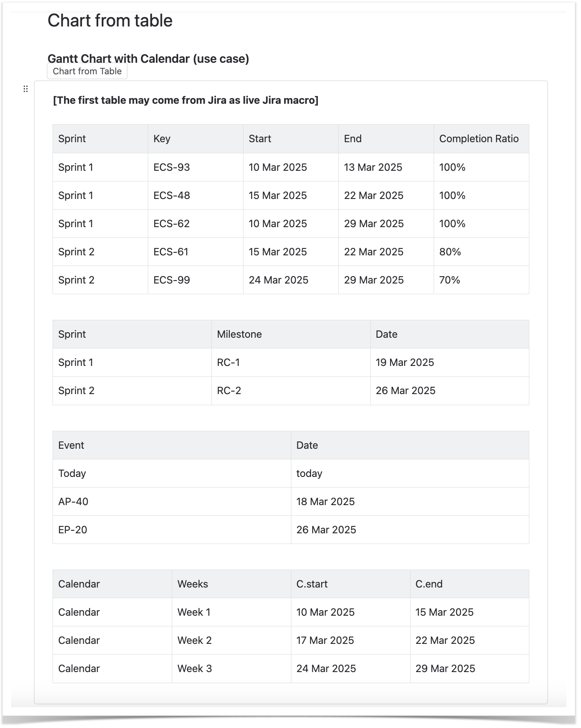The width and height of the screenshot is (581, 728).
Task: Select the 80% completion ratio cell
Action: tap(450, 252)
